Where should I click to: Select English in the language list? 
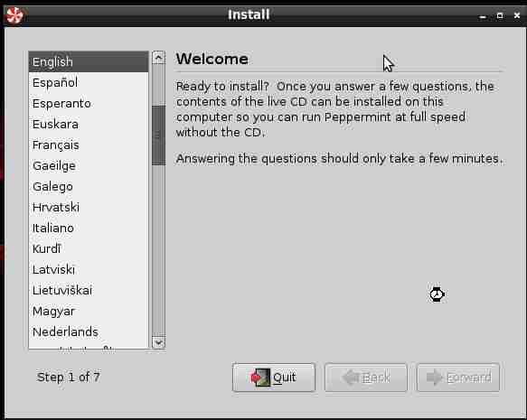click(89, 61)
